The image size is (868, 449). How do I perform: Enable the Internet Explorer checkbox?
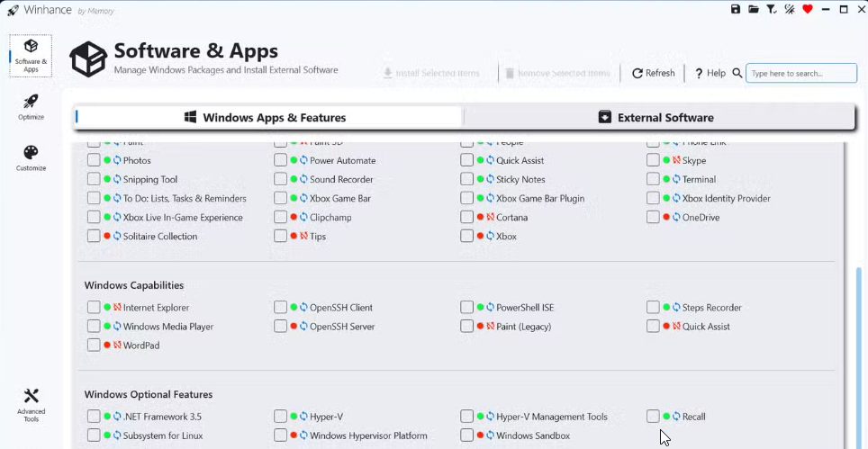coord(94,308)
